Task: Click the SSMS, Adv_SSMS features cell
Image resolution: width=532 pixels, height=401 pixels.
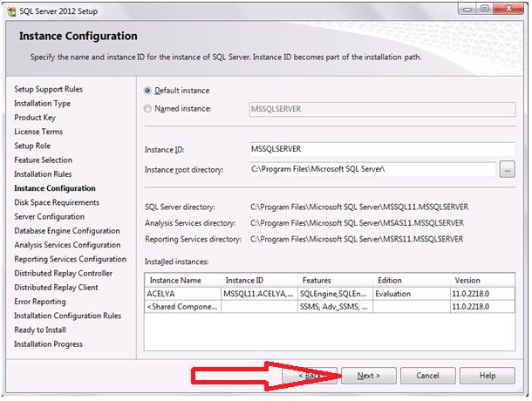Action: (335, 307)
